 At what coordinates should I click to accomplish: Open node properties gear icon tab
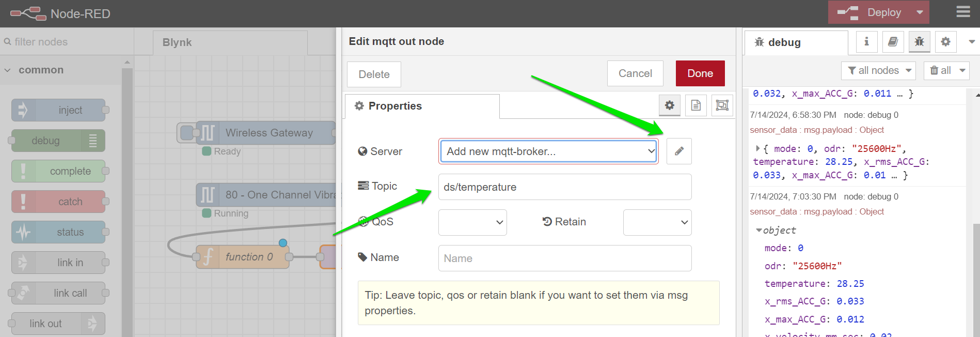[x=670, y=105]
